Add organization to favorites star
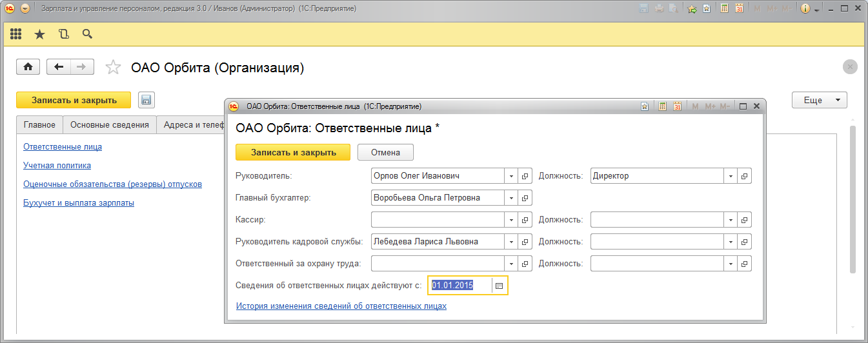This screenshot has height=343, width=868. (113, 67)
